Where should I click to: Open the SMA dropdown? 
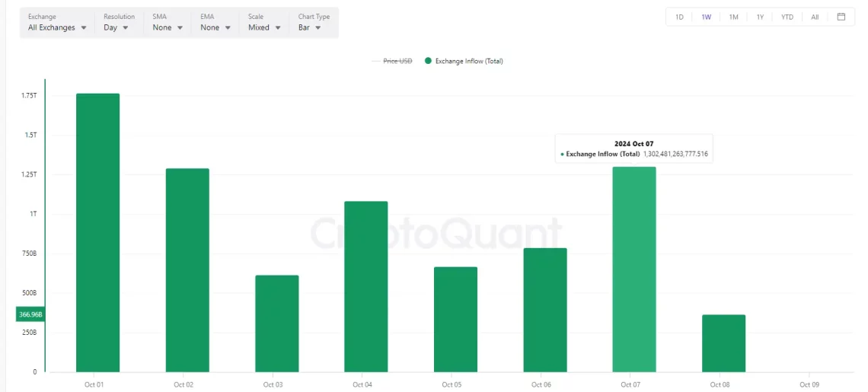[x=168, y=27]
